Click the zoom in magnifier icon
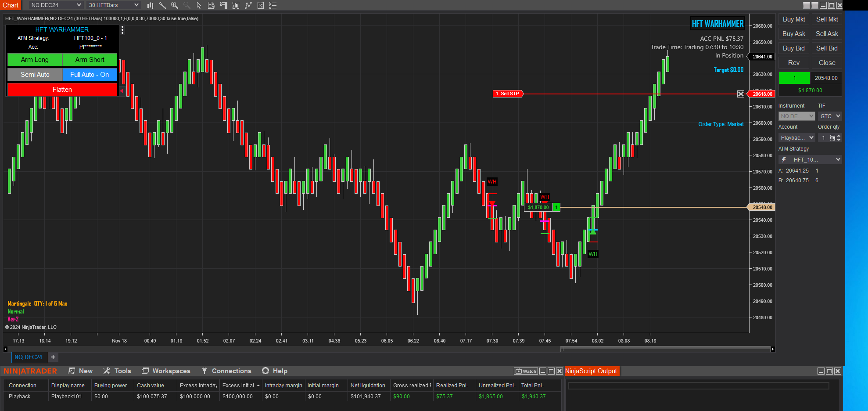 coord(174,5)
